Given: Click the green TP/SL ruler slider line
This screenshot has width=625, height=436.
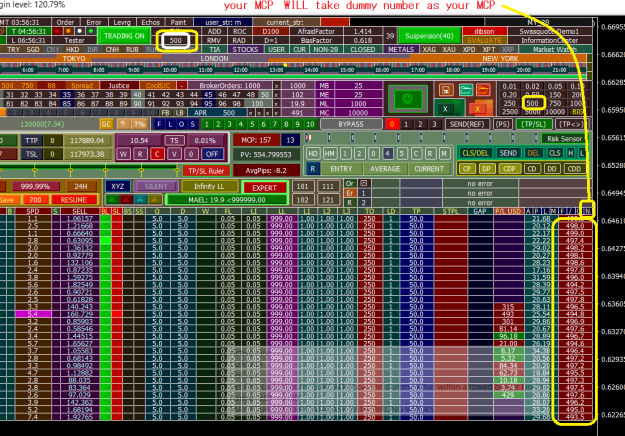Looking at the screenshot, I should (88, 167).
